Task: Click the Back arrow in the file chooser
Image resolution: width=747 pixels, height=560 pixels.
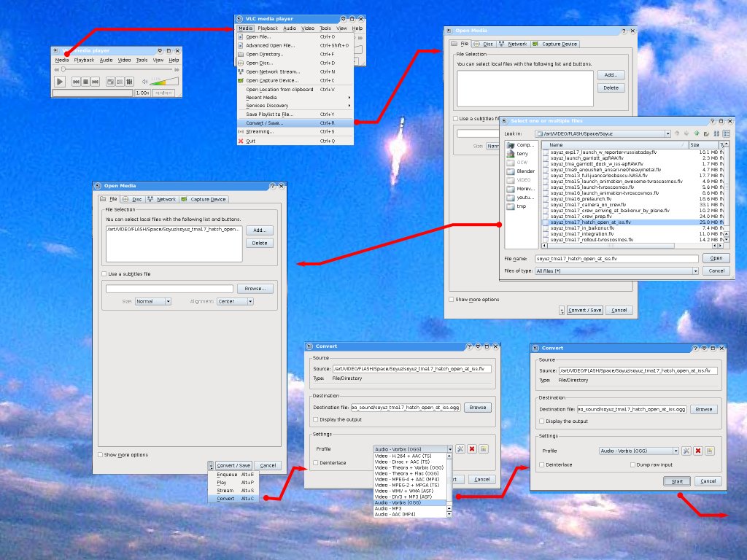Action: [x=677, y=134]
